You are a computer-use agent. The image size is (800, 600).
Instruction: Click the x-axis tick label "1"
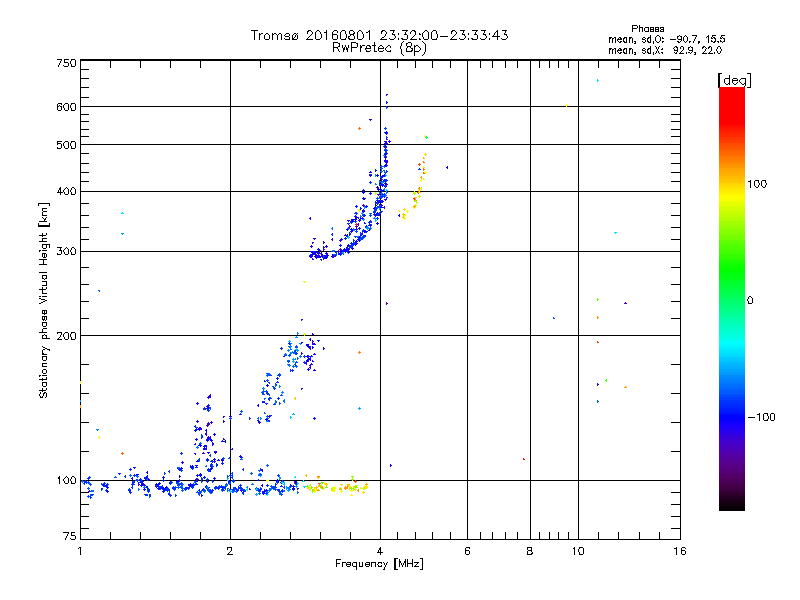click(80, 551)
